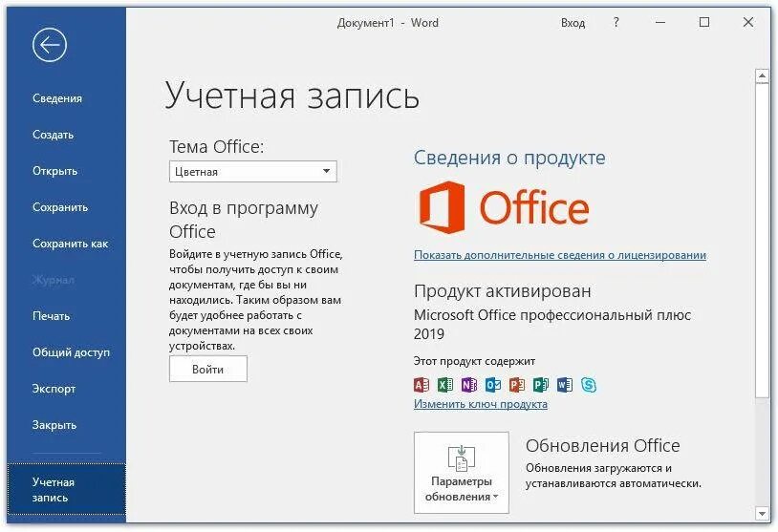Maximize the Word window

tap(704, 22)
